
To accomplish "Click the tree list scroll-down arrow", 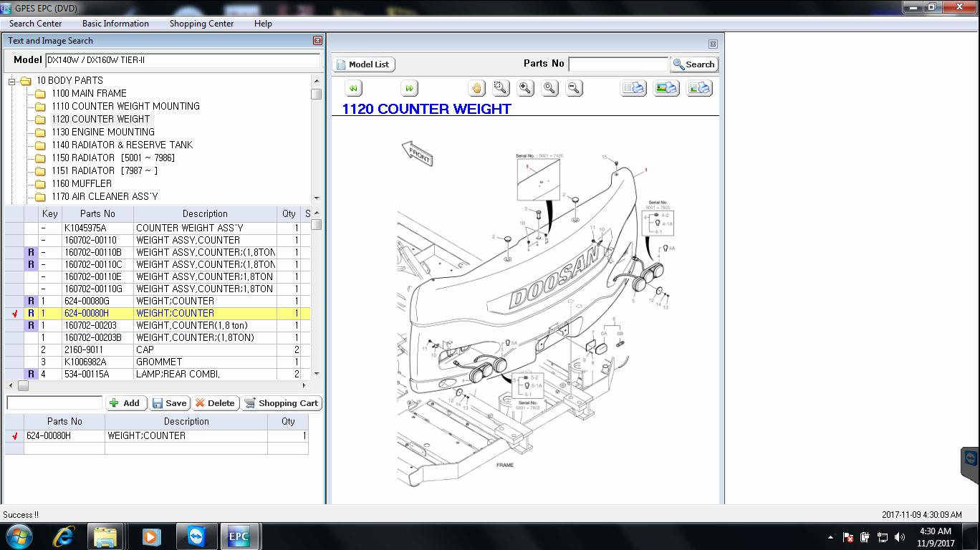I will click(317, 197).
